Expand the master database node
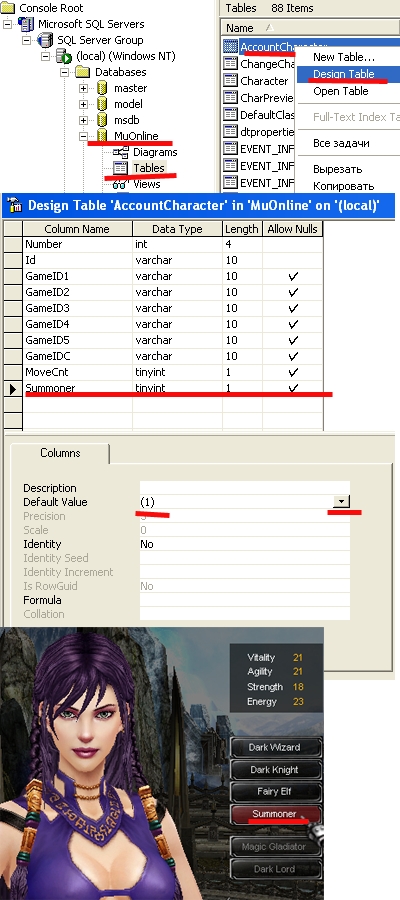Image resolution: width=400 pixels, height=900 pixels. 84,88
